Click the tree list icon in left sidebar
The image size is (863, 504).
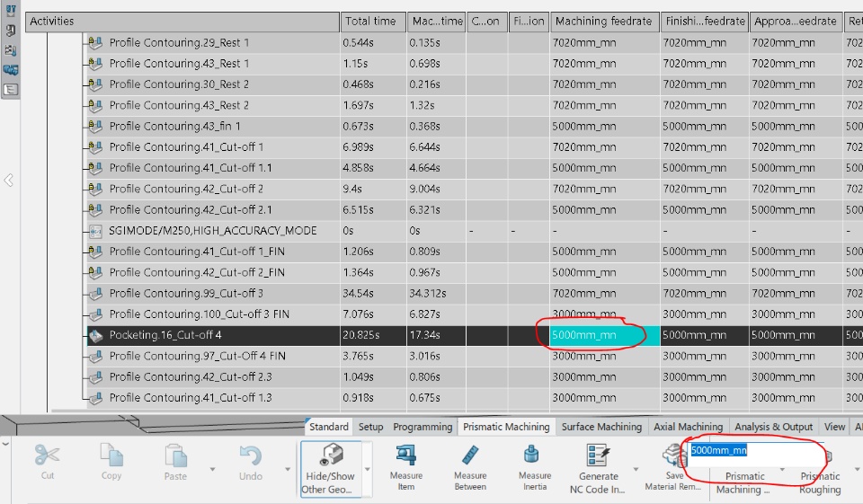coord(11,90)
